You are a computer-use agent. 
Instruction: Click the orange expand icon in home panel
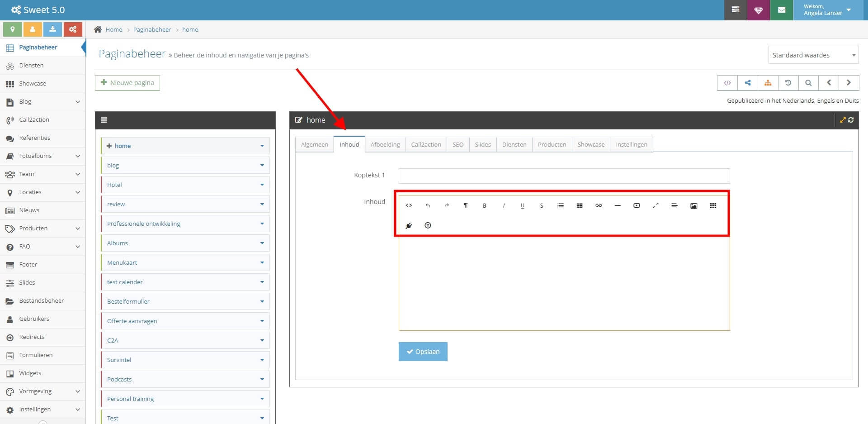(x=843, y=120)
